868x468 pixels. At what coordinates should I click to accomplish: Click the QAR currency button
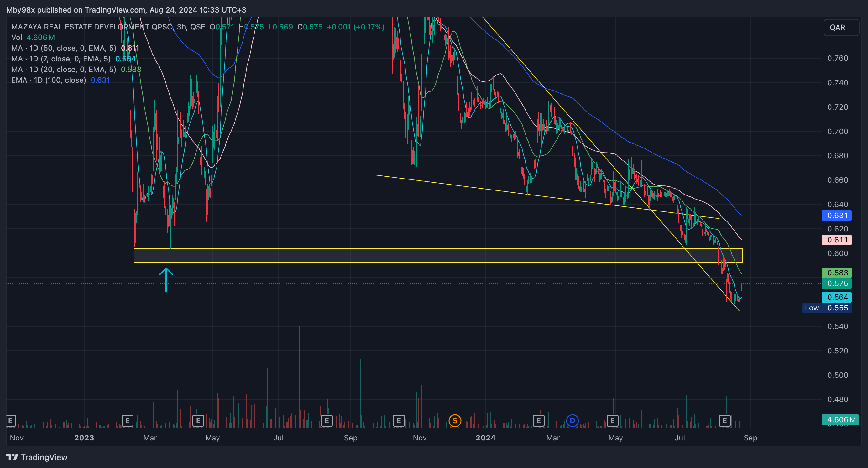[x=841, y=27]
